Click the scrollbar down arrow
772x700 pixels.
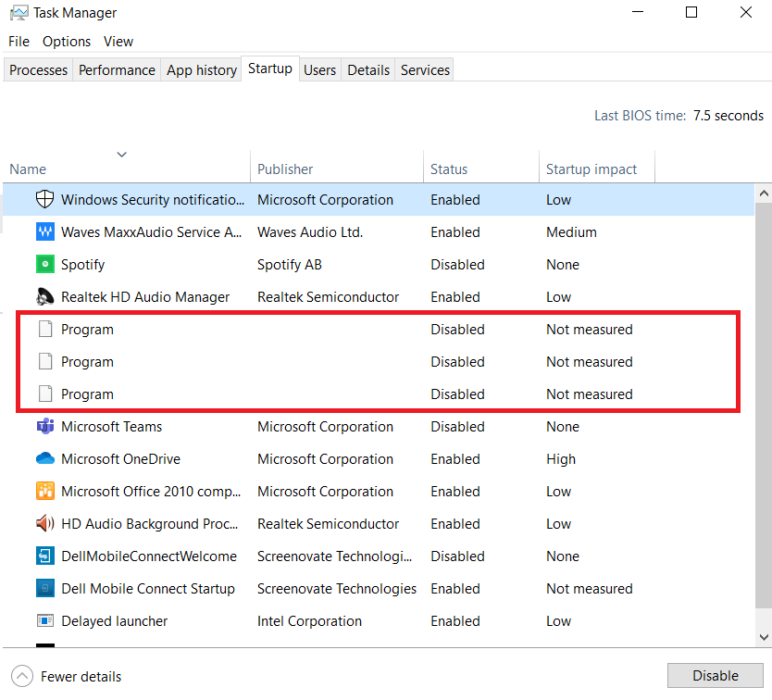coord(764,637)
